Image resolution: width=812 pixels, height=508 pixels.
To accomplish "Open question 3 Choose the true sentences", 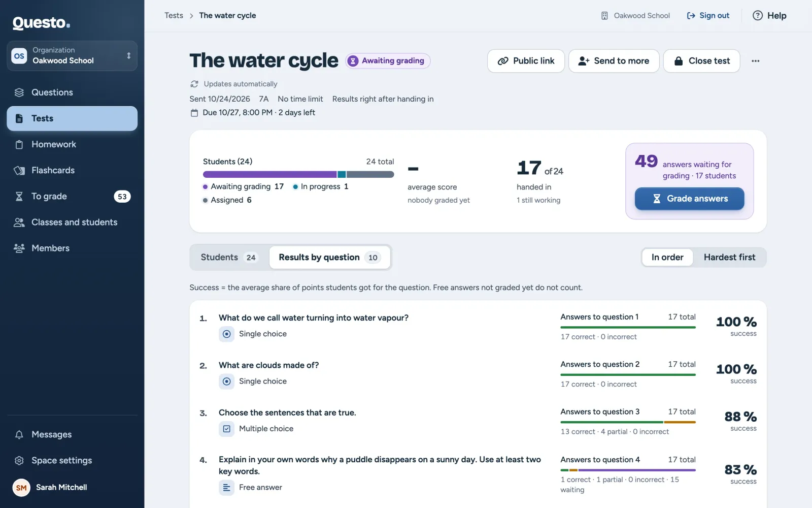I will tap(287, 412).
